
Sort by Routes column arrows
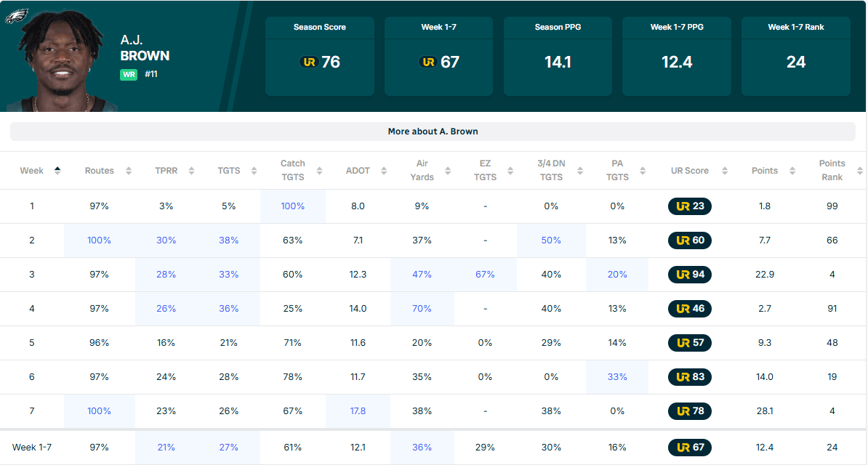click(x=129, y=171)
